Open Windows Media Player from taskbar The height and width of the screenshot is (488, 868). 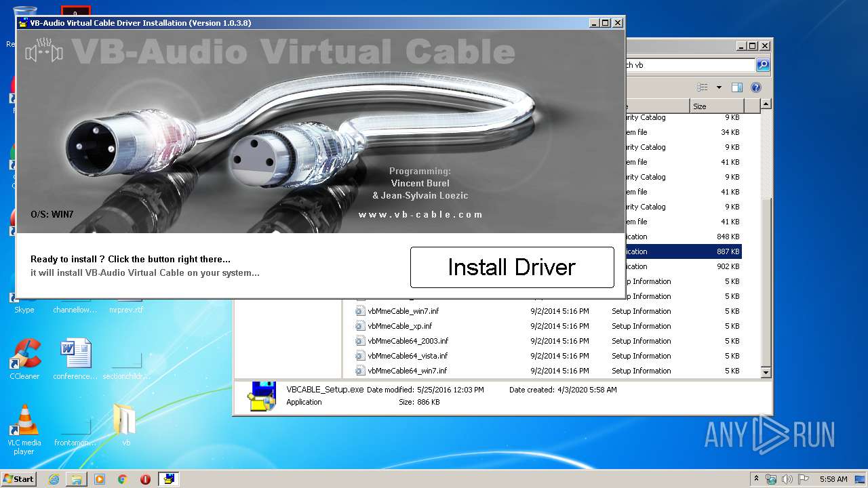point(100,479)
